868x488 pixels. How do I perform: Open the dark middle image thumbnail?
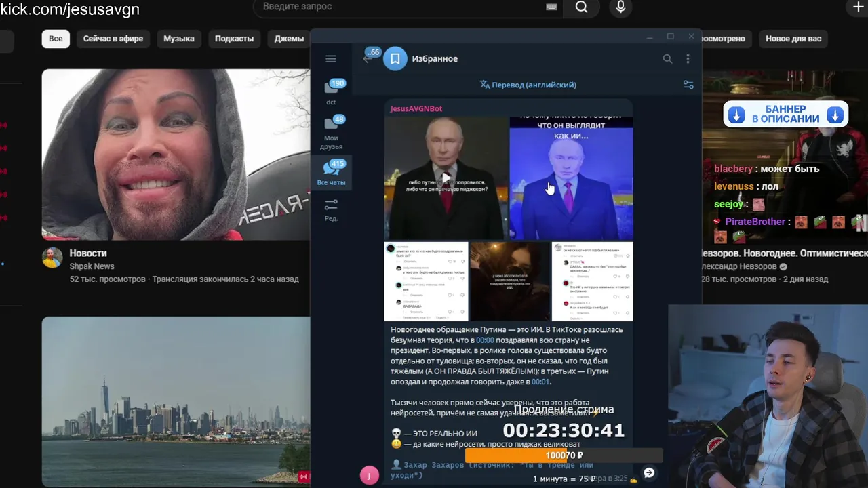coord(509,281)
